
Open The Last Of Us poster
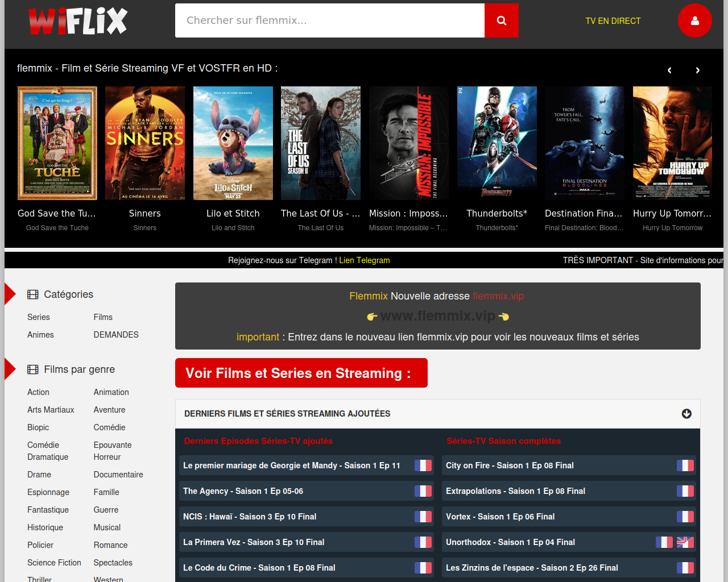click(x=321, y=143)
